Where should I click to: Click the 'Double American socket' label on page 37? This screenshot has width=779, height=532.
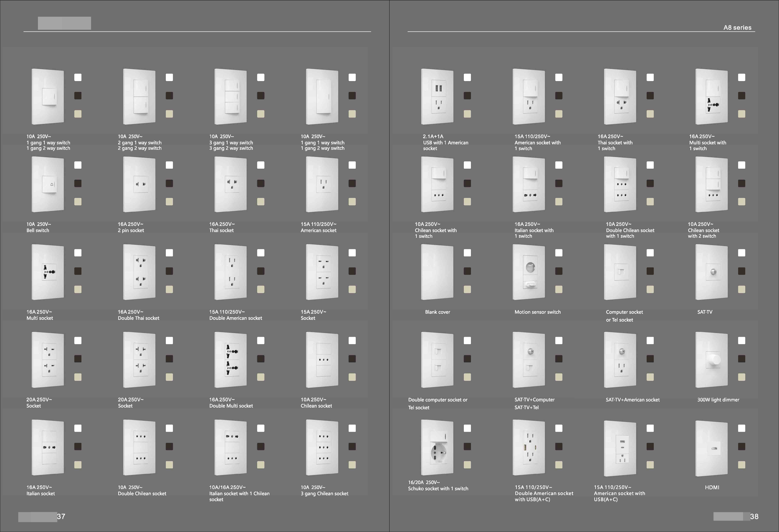[x=236, y=318]
